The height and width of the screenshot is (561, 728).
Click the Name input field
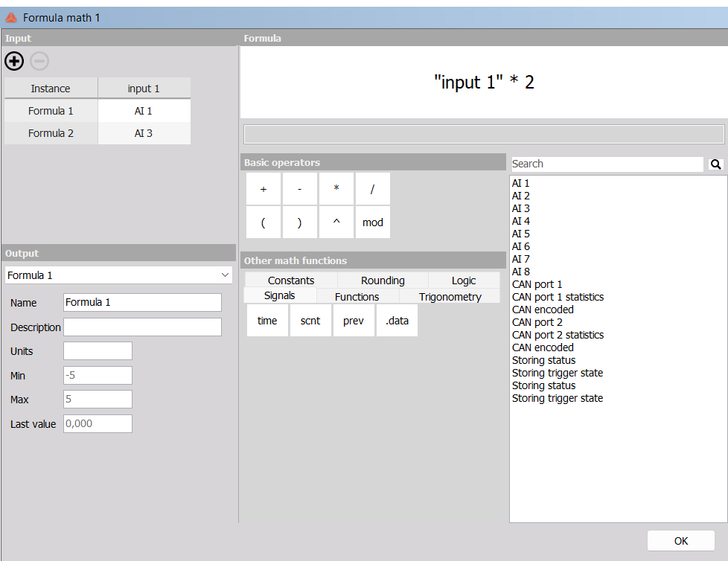click(142, 303)
